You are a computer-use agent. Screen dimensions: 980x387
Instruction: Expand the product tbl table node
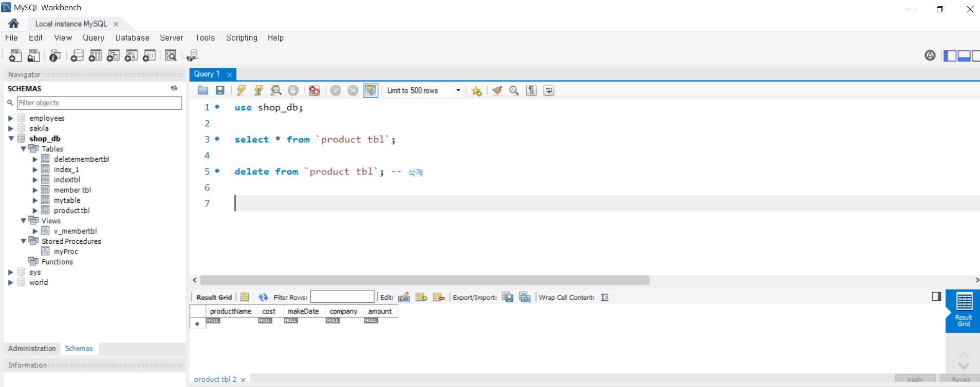(x=35, y=210)
